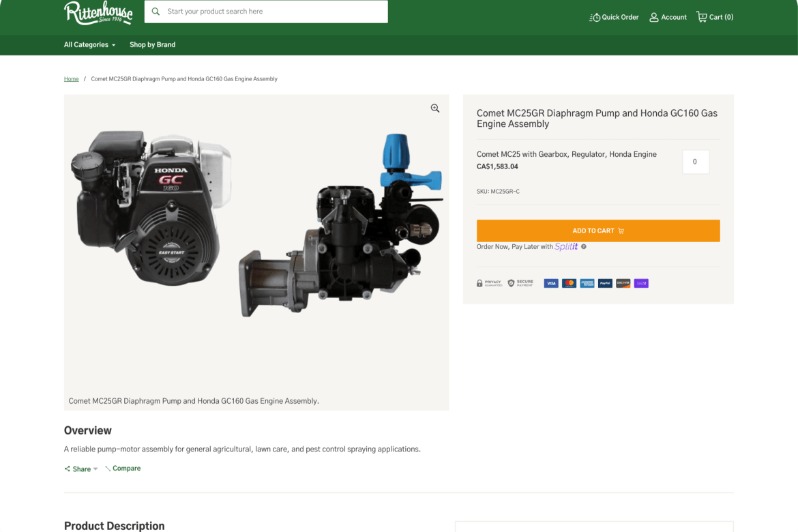Focus the product search input field

[x=273, y=12]
